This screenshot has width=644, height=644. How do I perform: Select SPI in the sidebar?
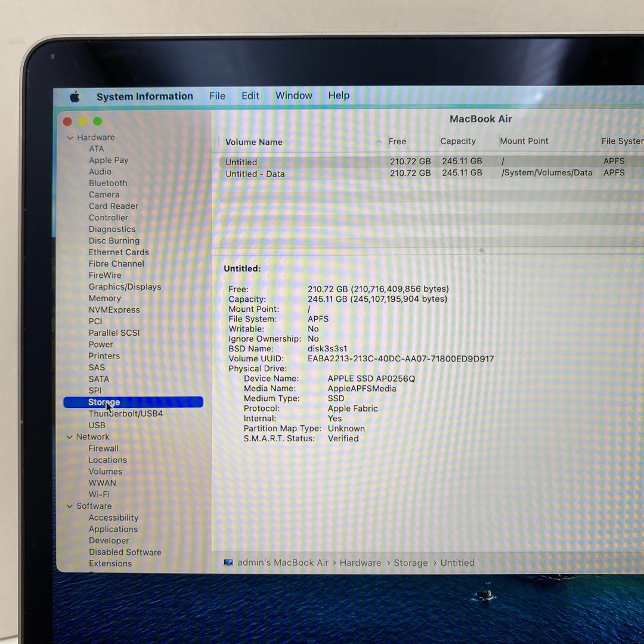pos(95,390)
